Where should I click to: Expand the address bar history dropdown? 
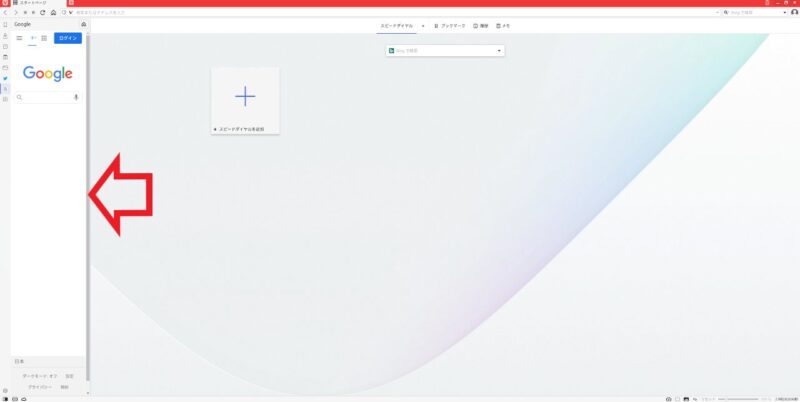tap(717, 12)
